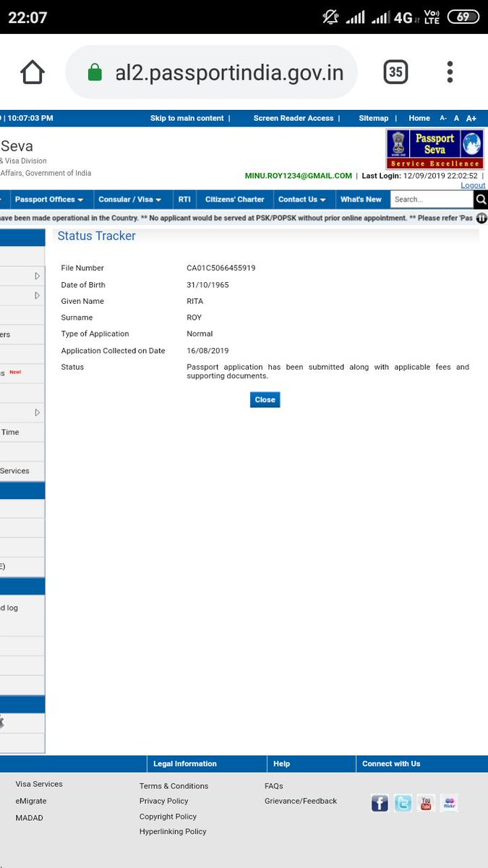This screenshot has width=488, height=868.
Task: Click the Status Tracker heading
Action: [96, 236]
